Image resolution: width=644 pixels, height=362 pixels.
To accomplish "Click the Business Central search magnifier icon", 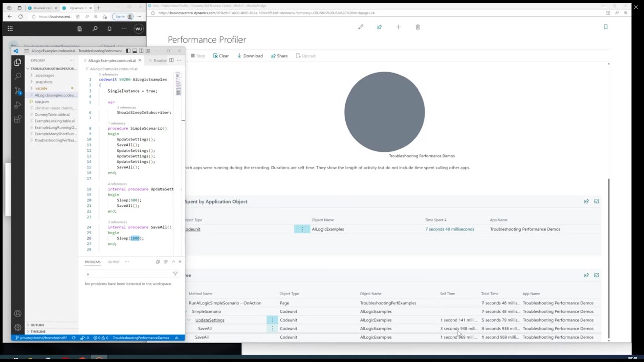I will pyautogui.click(x=95, y=29).
